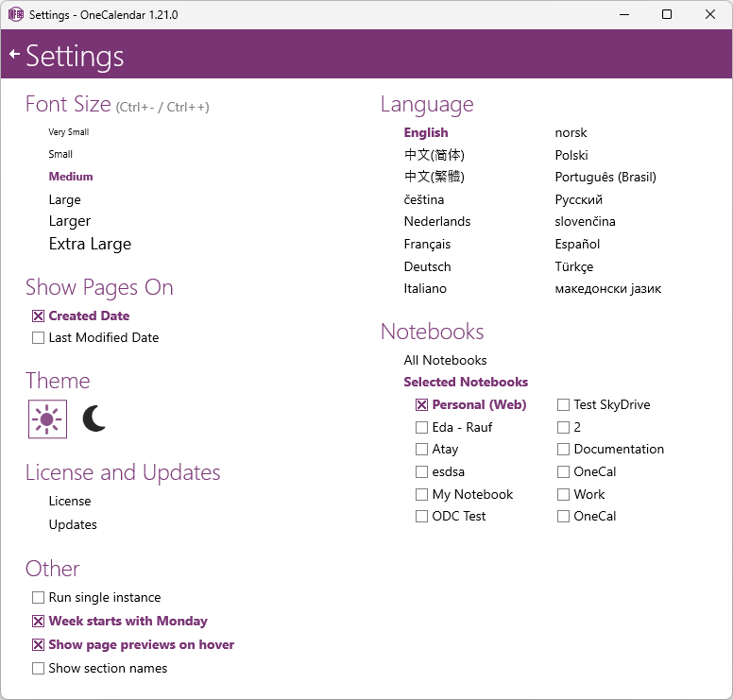Choose Italiano as language

coord(425,288)
